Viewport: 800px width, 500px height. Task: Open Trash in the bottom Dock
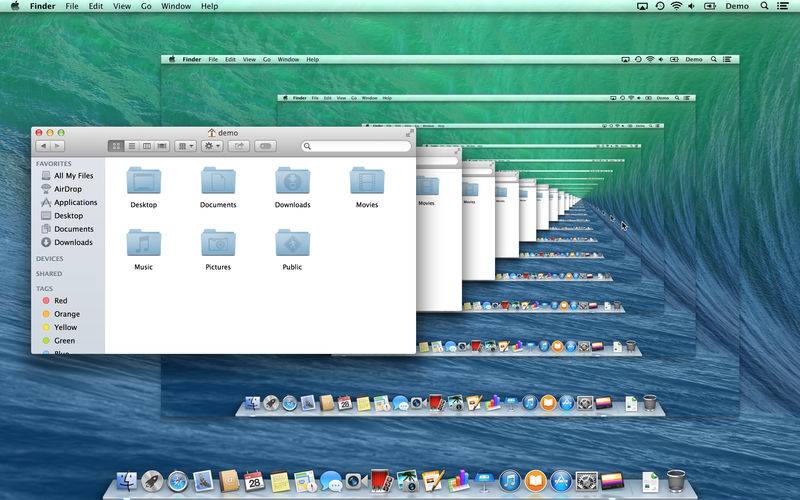(676, 481)
